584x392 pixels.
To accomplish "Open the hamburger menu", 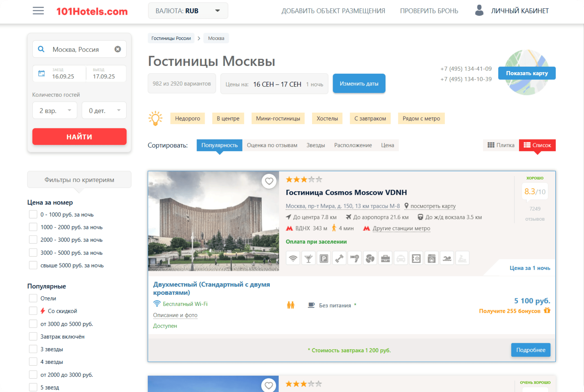I will pos(38,11).
